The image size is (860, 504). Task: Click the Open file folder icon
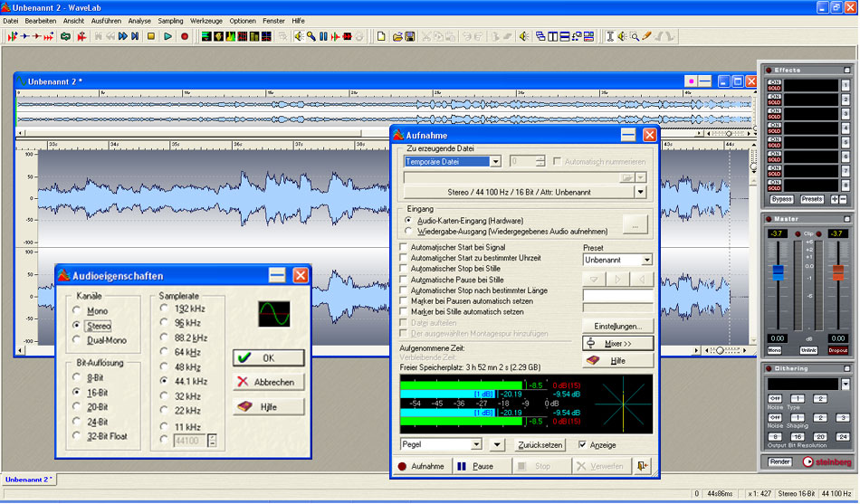pos(397,36)
